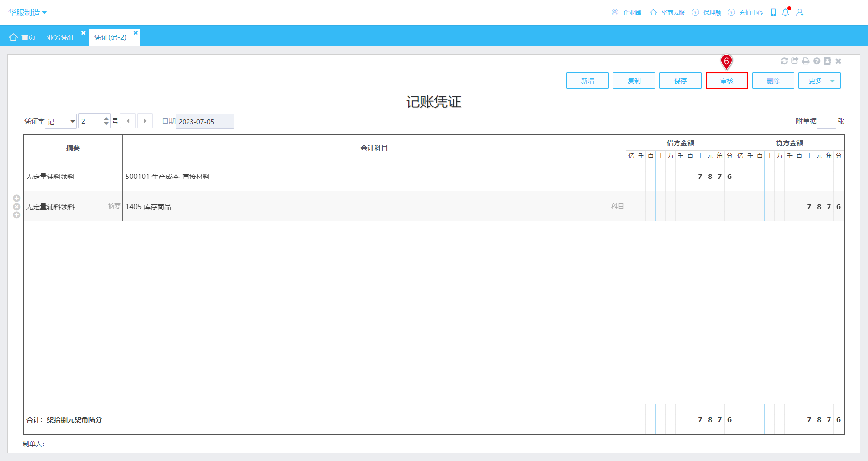868x461 pixels.
Task: Click the 删除 button
Action: [x=773, y=81]
